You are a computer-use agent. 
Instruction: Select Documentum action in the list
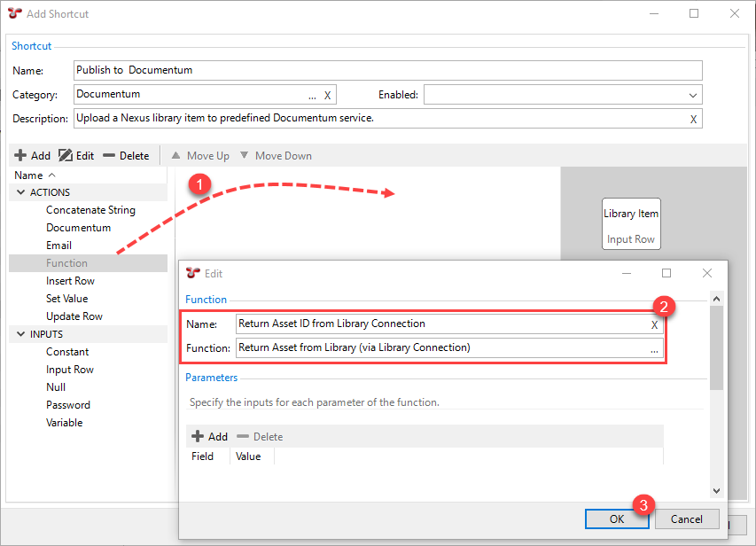tap(78, 228)
